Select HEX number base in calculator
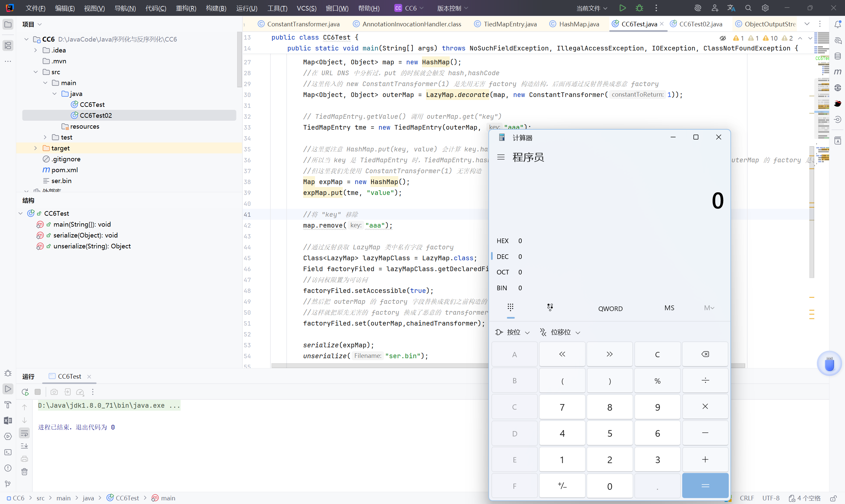Viewport: 845px width, 504px height. 502,241
